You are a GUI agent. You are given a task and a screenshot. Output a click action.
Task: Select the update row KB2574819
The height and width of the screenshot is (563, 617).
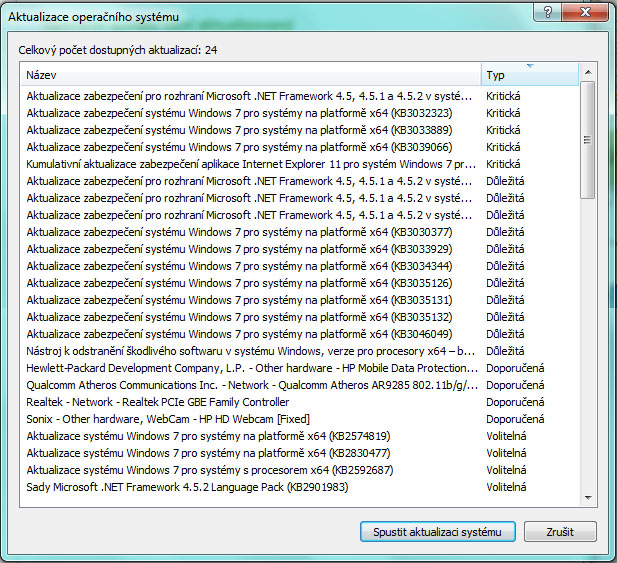pyautogui.click(x=300, y=436)
